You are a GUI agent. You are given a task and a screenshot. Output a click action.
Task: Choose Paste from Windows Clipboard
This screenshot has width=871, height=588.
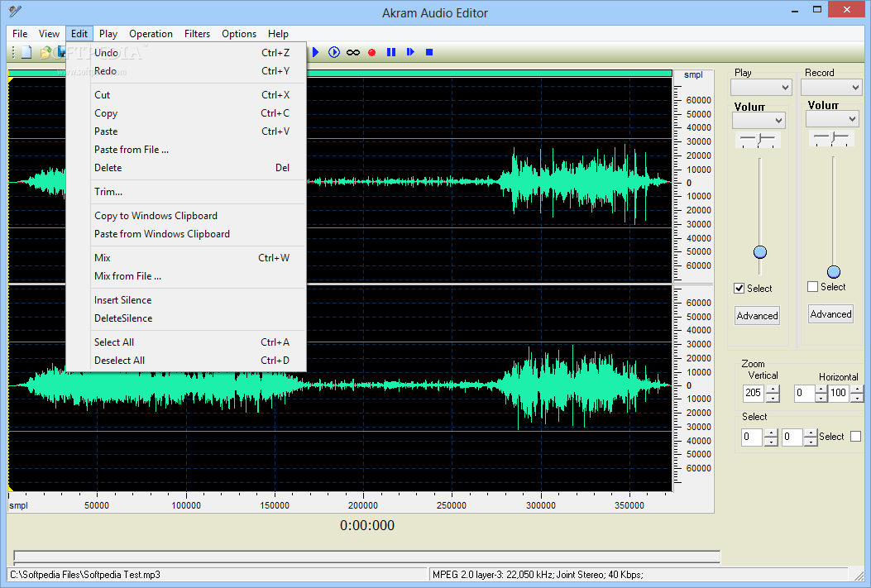pyautogui.click(x=187, y=234)
